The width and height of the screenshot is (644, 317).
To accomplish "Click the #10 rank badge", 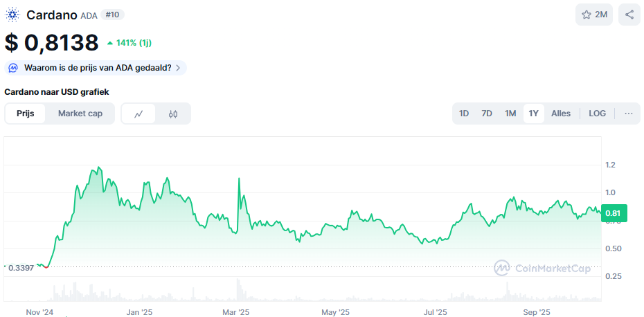I will point(112,15).
